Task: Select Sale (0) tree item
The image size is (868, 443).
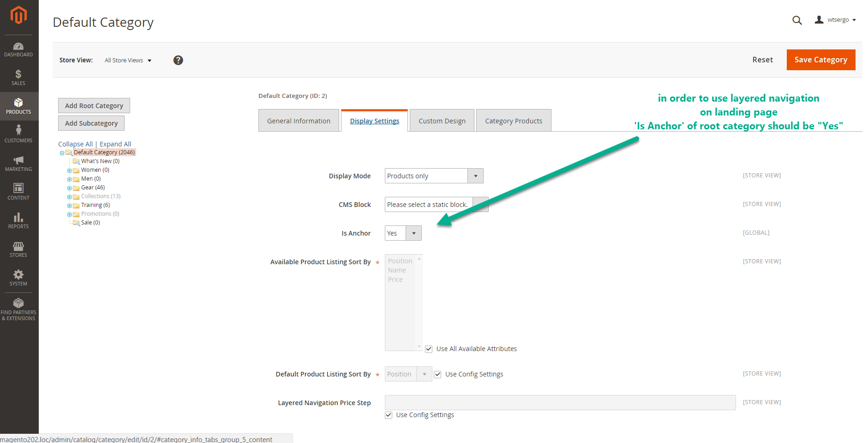Action: (90, 223)
